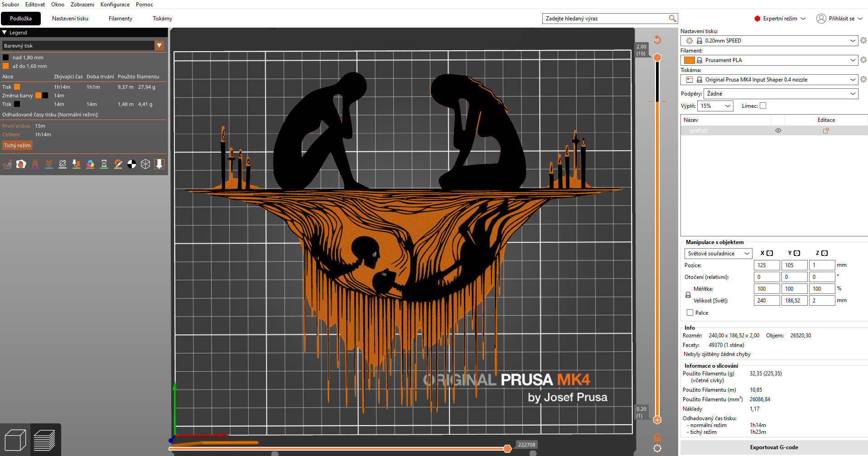This screenshot has height=456, width=868.
Task: Switch to Nastavení tisku tab
Action: (70, 19)
